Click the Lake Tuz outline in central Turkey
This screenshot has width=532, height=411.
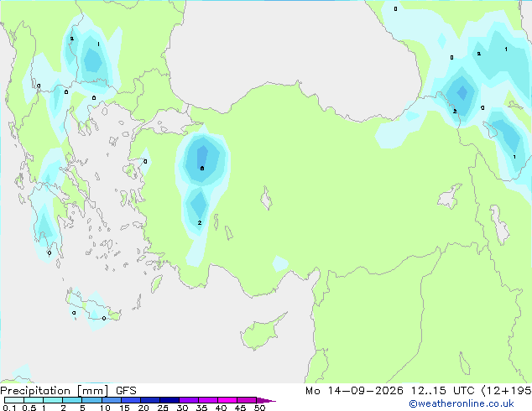(x=266, y=199)
